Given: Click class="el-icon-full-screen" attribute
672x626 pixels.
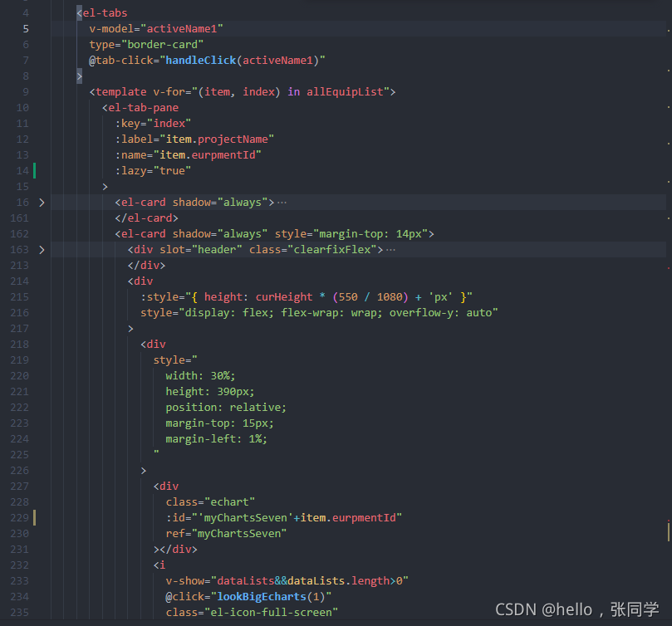Looking at the screenshot, I should [252, 613].
